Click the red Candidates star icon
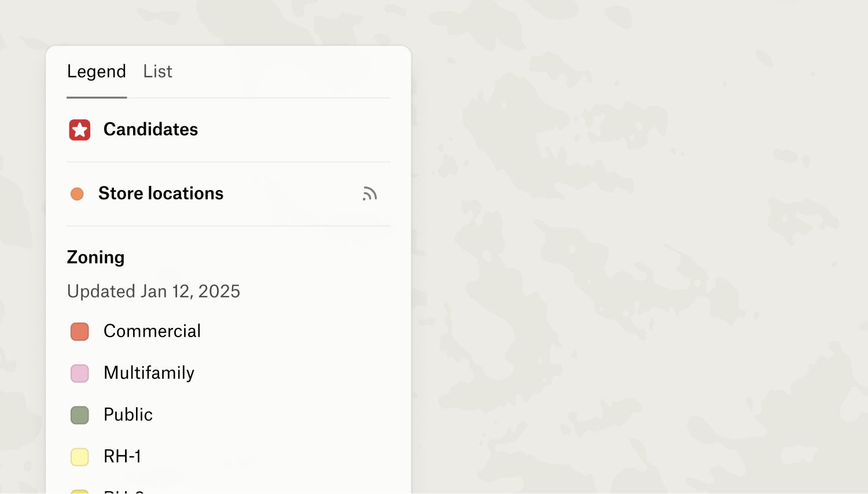 [x=80, y=130]
